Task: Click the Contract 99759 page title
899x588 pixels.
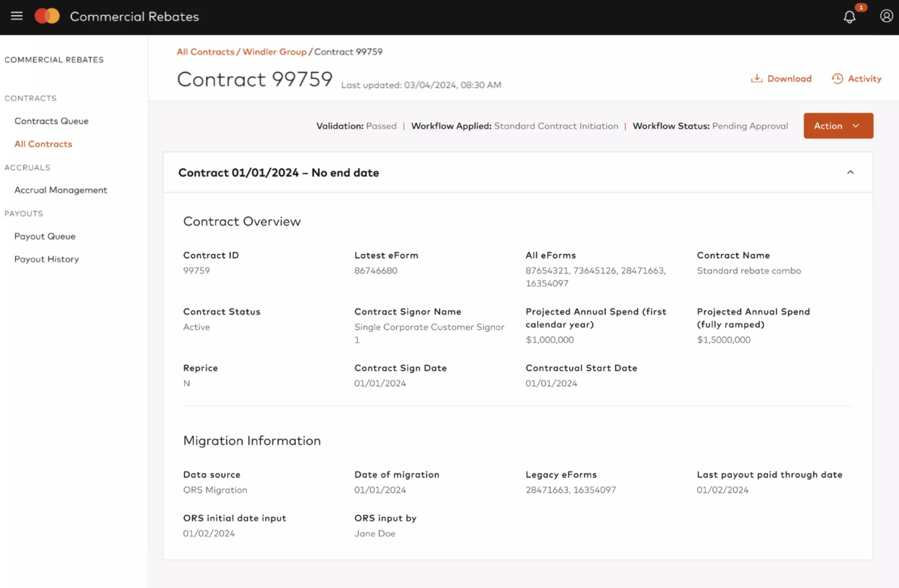Action: pos(255,79)
